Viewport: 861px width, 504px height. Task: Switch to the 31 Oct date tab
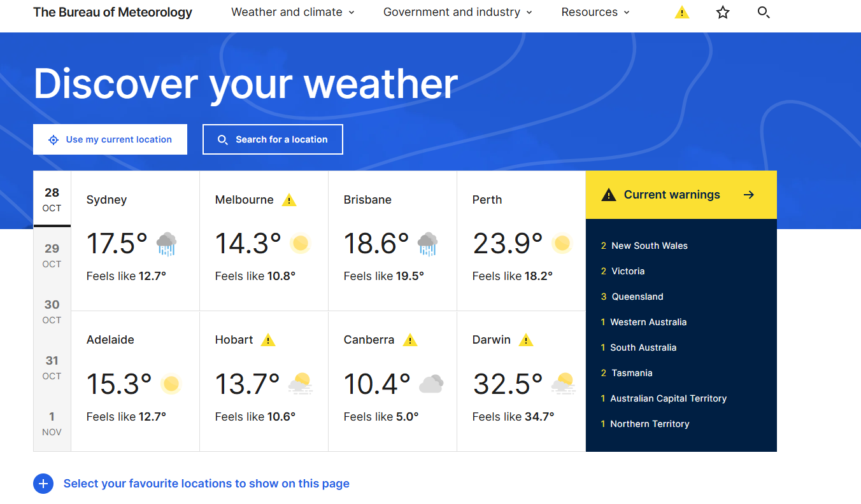click(x=52, y=367)
